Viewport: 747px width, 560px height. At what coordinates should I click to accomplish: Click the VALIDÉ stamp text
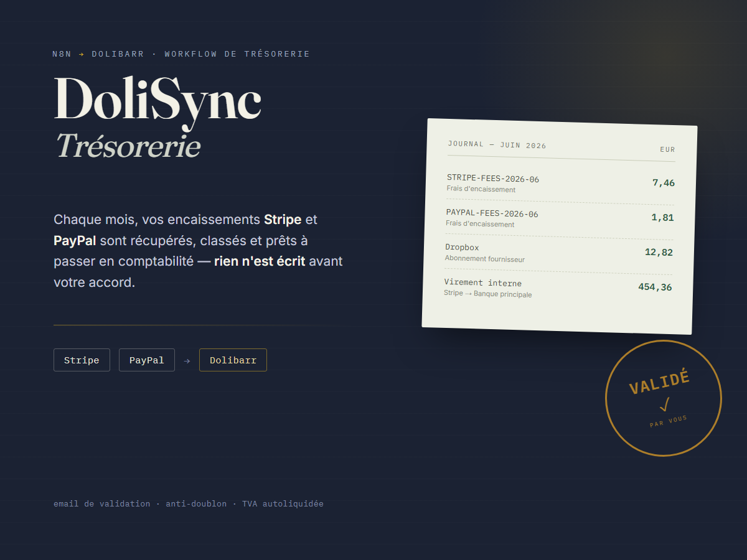[659, 383]
